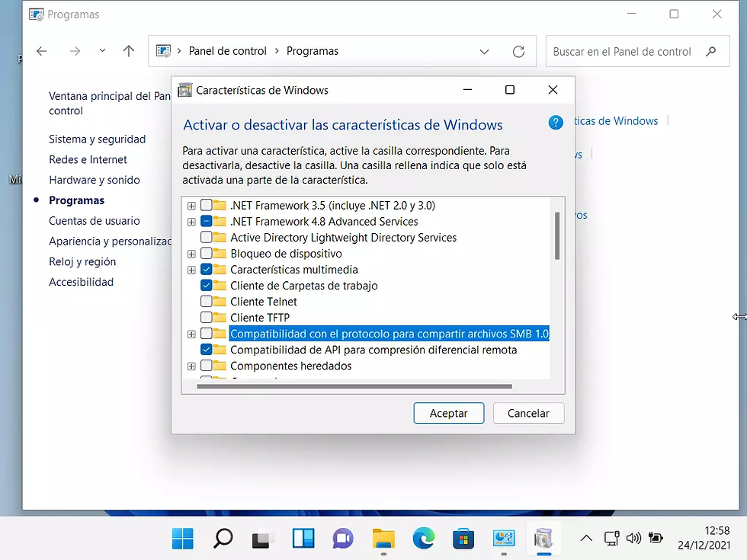Open network status tray icon
Screen dimensions: 747x560
pyautogui.click(x=611, y=539)
